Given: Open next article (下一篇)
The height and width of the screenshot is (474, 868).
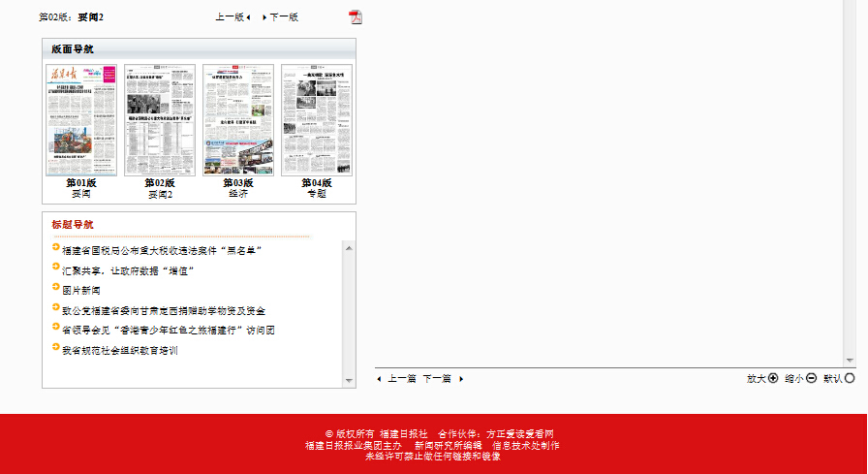Looking at the screenshot, I should point(437,379).
